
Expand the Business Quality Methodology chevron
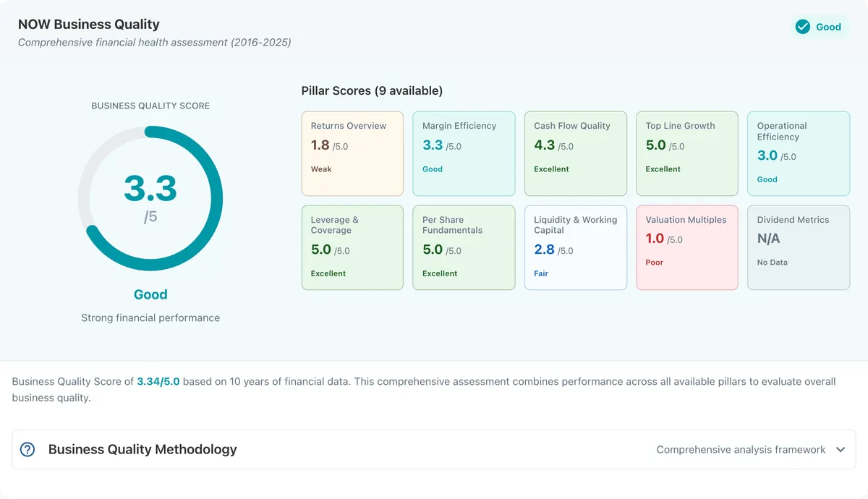pyautogui.click(x=841, y=450)
